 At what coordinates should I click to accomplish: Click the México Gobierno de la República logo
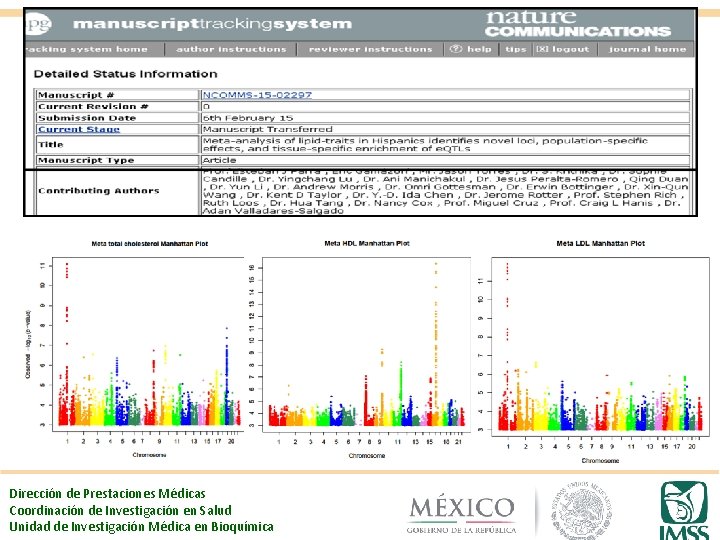point(461,515)
